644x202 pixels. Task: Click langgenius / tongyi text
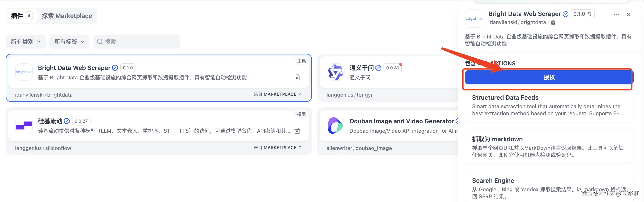click(x=349, y=95)
